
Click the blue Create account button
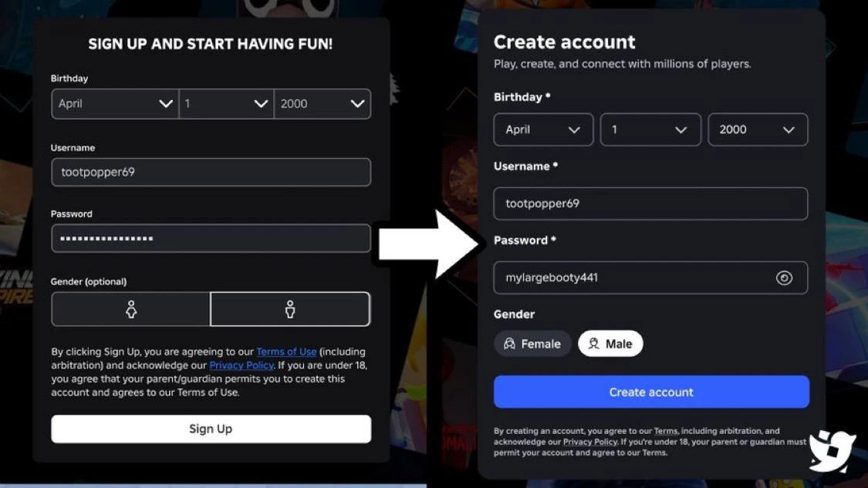click(651, 392)
